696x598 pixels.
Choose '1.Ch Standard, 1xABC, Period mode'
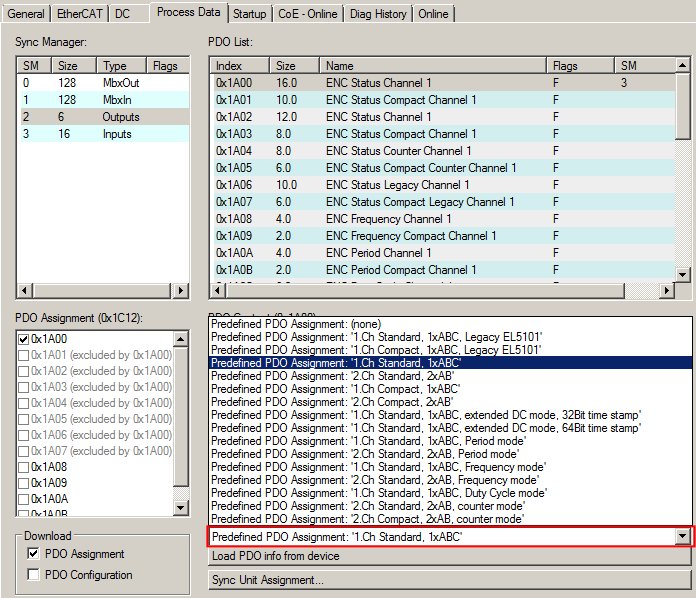coord(450,441)
